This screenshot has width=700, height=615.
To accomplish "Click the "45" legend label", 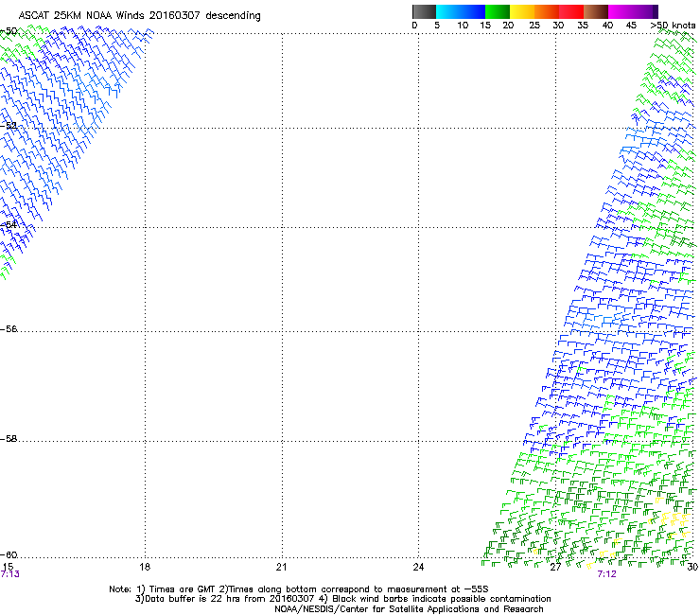I will click(x=631, y=26).
